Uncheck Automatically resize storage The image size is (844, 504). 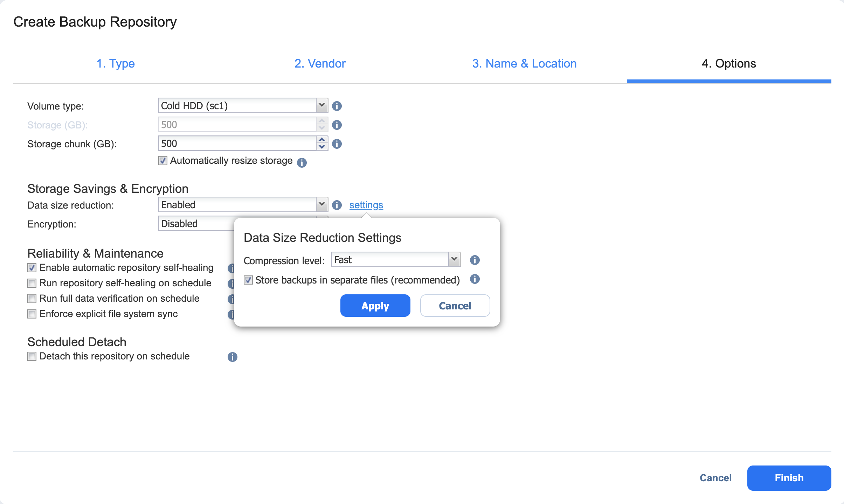click(162, 161)
